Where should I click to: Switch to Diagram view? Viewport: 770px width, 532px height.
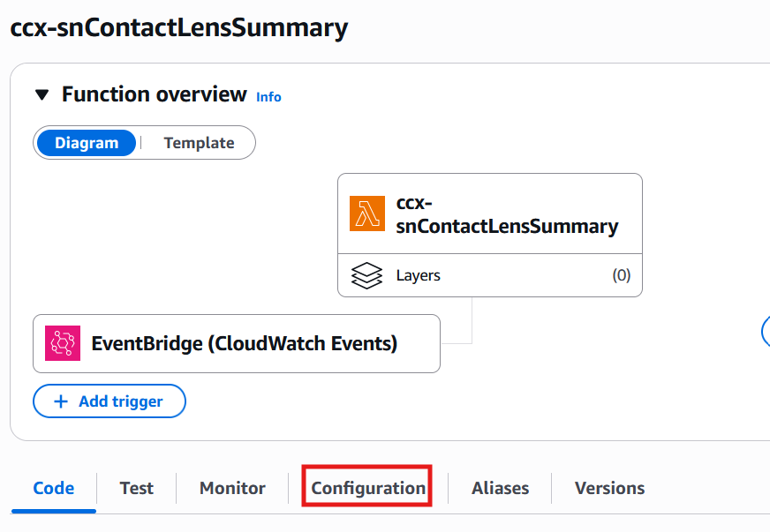(x=87, y=143)
